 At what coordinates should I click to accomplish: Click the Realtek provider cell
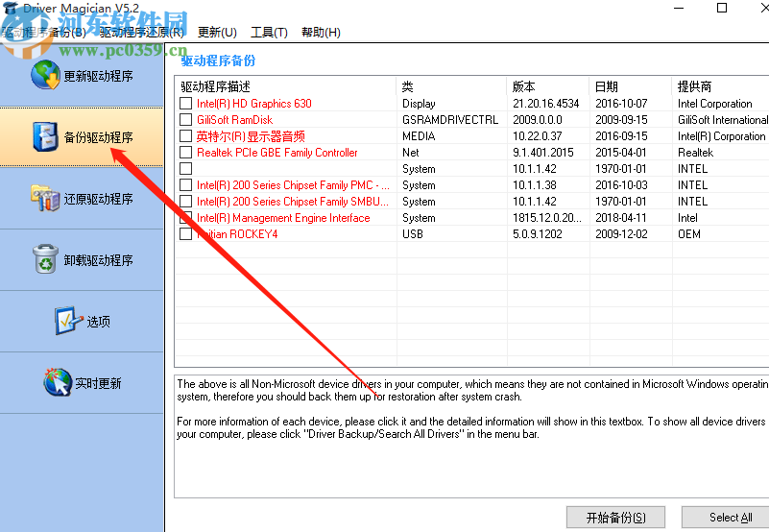pos(695,153)
